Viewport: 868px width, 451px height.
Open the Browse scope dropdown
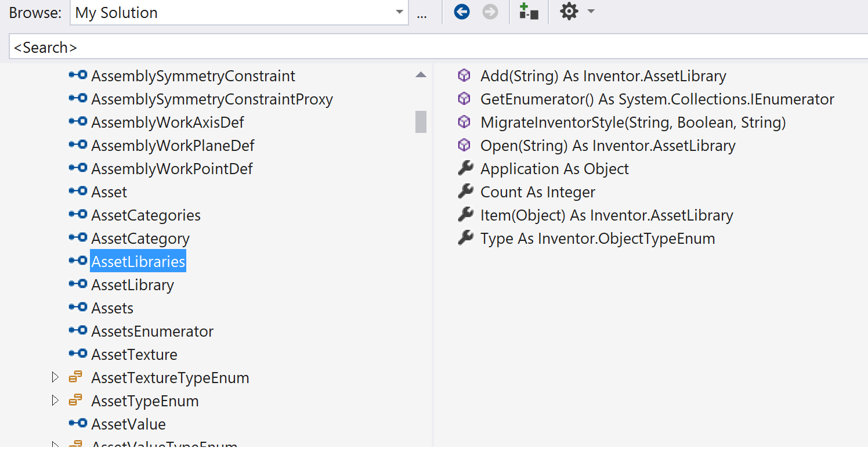click(x=399, y=12)
